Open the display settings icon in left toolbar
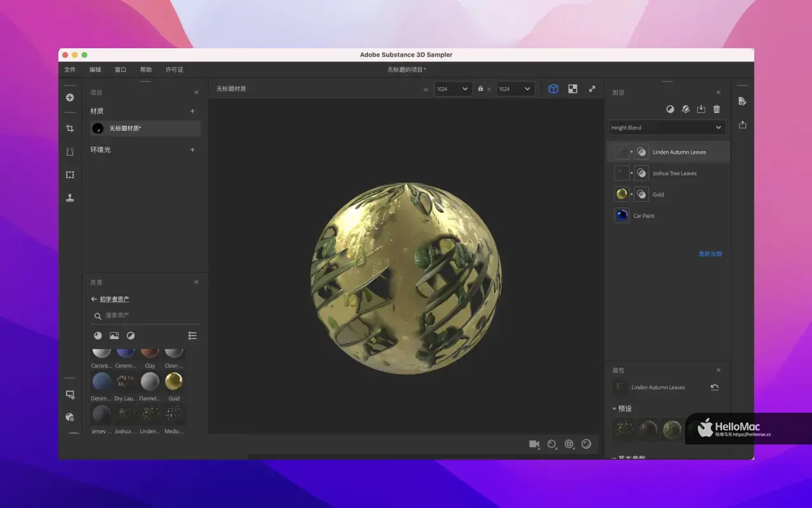The image size is (812, 508). pyautogui.click(x=70, y=394)
